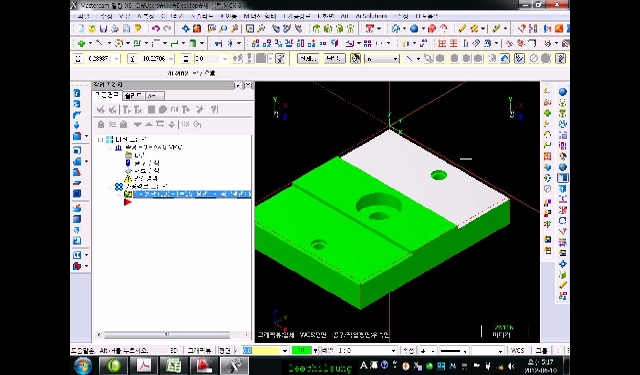Toggle the 3D mode button in status bar
The image size is (640, 375).
click(x=174, y=351)
